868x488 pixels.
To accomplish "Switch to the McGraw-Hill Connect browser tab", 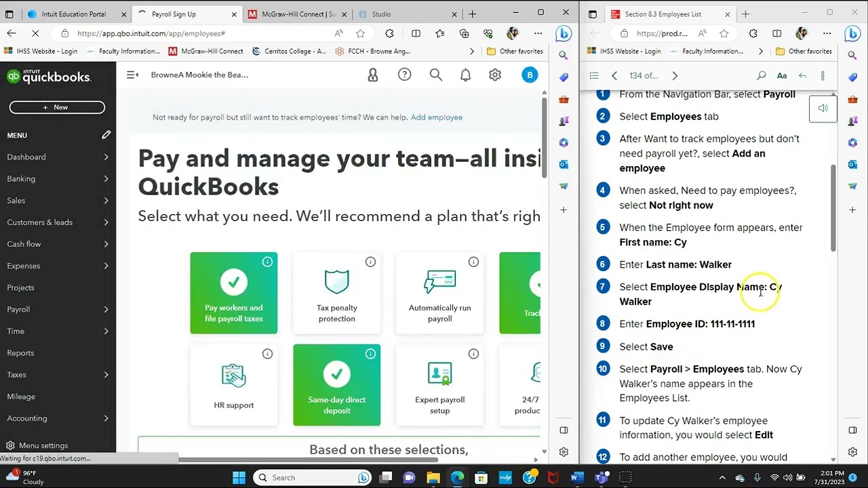I will coord(298,14).
